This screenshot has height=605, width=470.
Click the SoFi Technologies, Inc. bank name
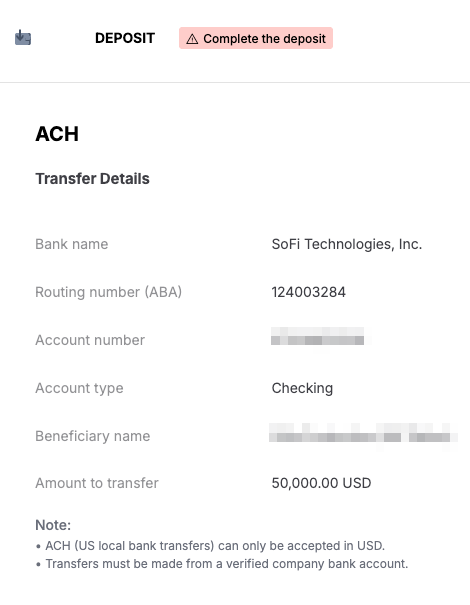[347, 244]
